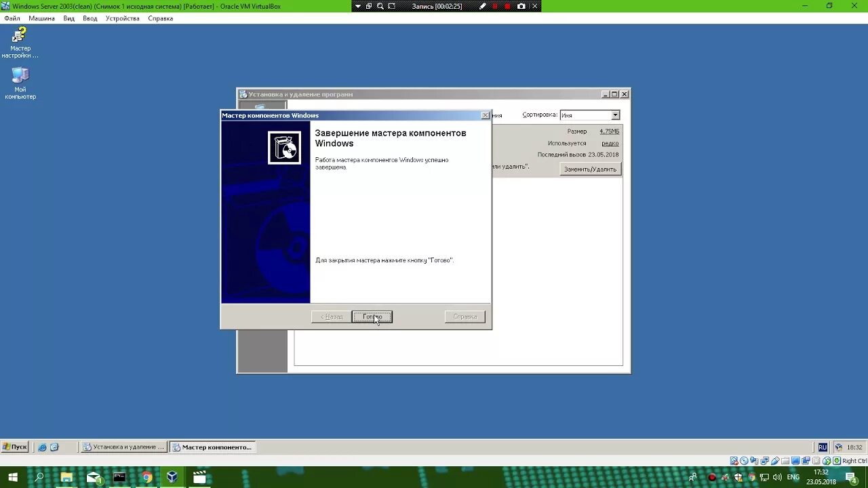This screenshot has width=868, height=488.
Task: Click the 4,75МБ size link
Action: click(609, 131)
